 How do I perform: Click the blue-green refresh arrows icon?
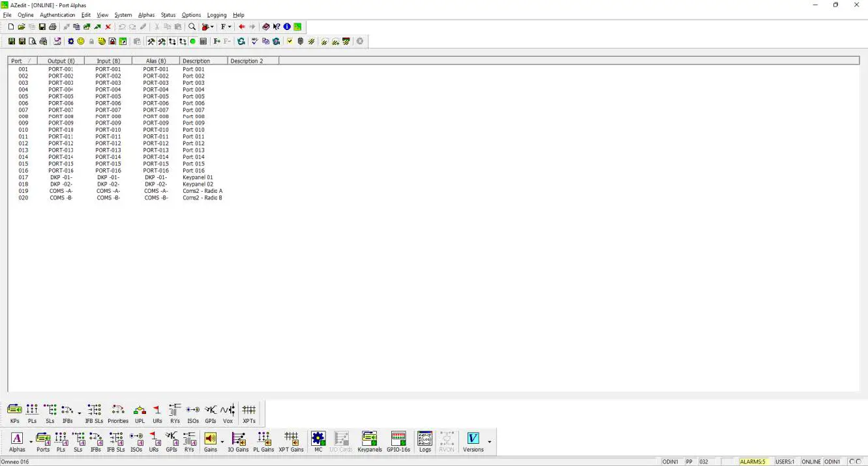[x=241, y=41]
